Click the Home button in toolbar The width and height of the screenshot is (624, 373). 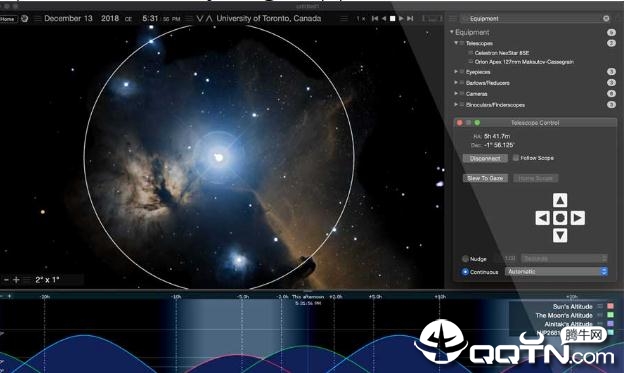(8, 19)
